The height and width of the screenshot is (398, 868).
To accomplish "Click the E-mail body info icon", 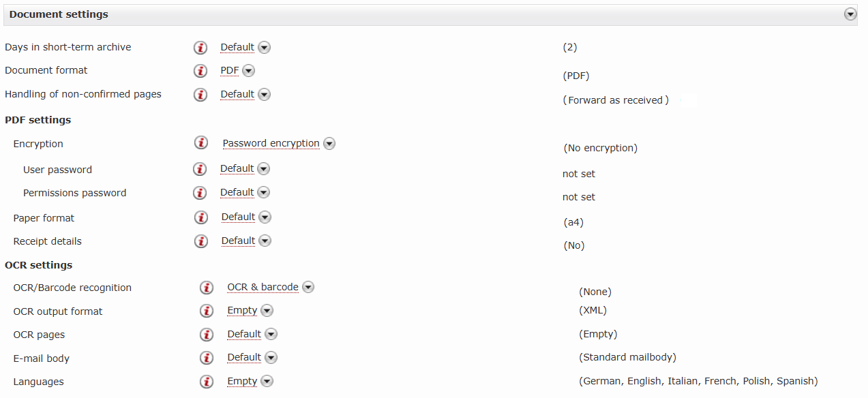I will coord(207,358).
